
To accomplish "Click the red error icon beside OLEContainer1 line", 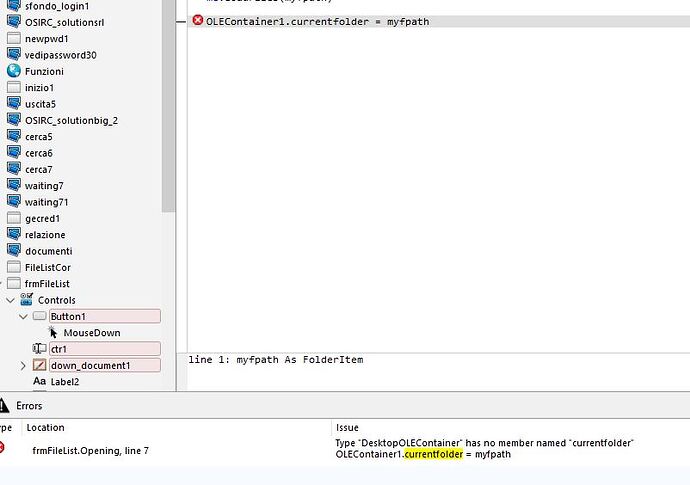I will pos(197,21).
